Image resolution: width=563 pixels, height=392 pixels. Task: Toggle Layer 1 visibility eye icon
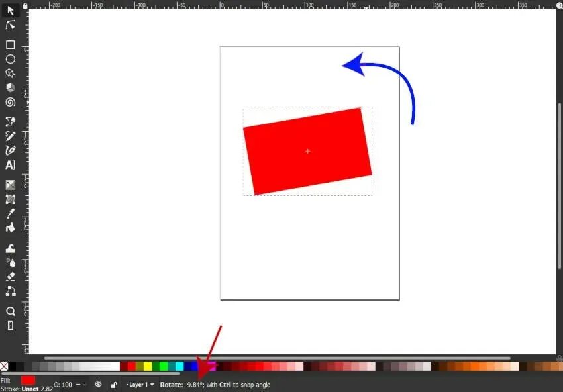tap(98, 385)
